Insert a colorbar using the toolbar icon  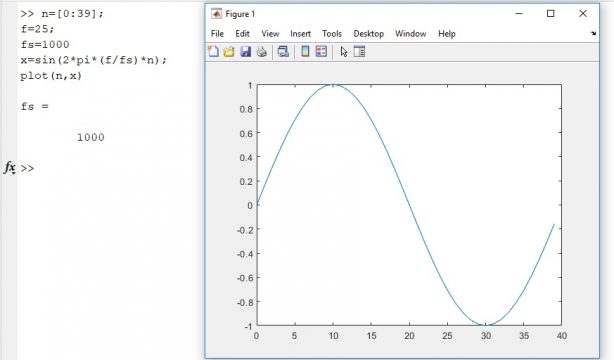coord(305,51)
